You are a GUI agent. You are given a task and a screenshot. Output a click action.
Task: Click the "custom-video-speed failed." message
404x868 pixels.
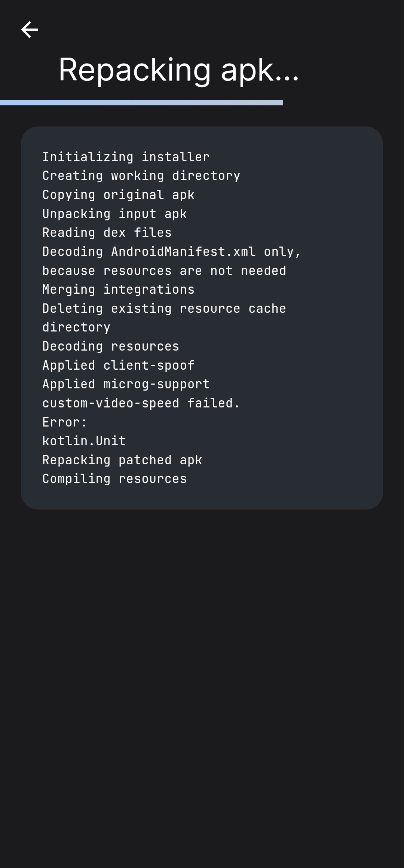(x=141, y=403)
